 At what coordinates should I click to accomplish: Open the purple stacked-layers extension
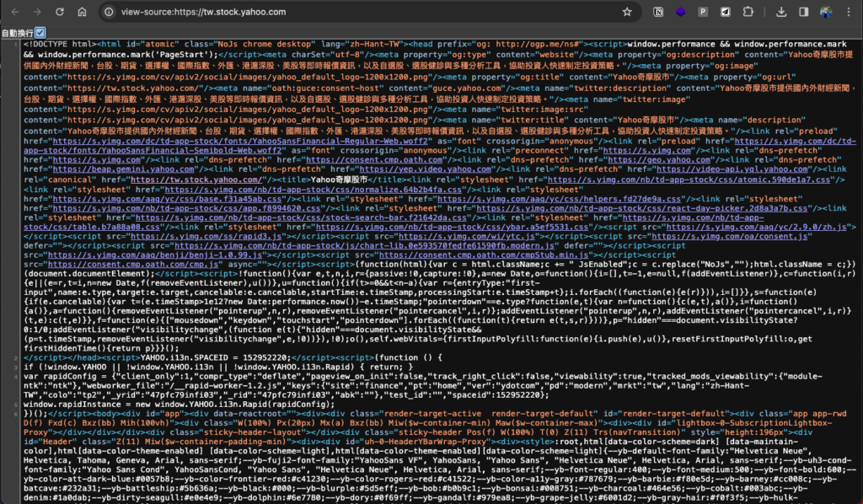681,12
